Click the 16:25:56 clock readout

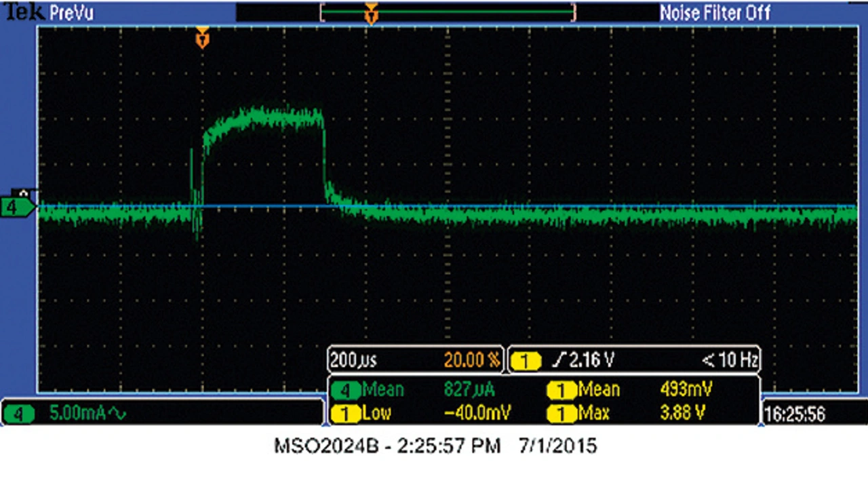[x=796, y=413]
